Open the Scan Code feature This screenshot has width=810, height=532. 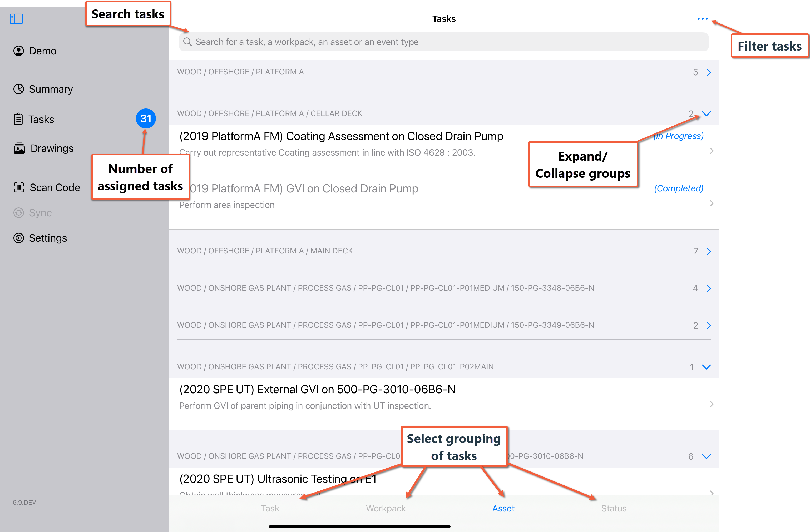55,187
